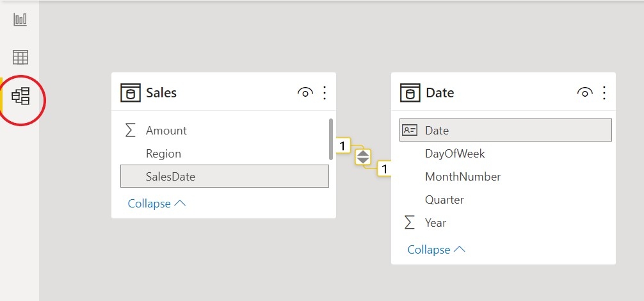Select the Quarter field in Date table
644x301 pixels.
click(444, 200)
